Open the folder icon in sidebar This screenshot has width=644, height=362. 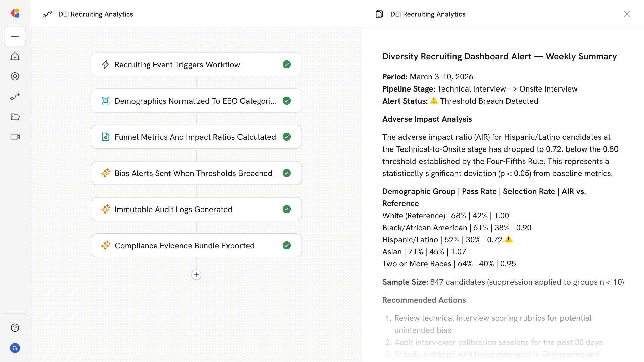[x=15, y=117]
